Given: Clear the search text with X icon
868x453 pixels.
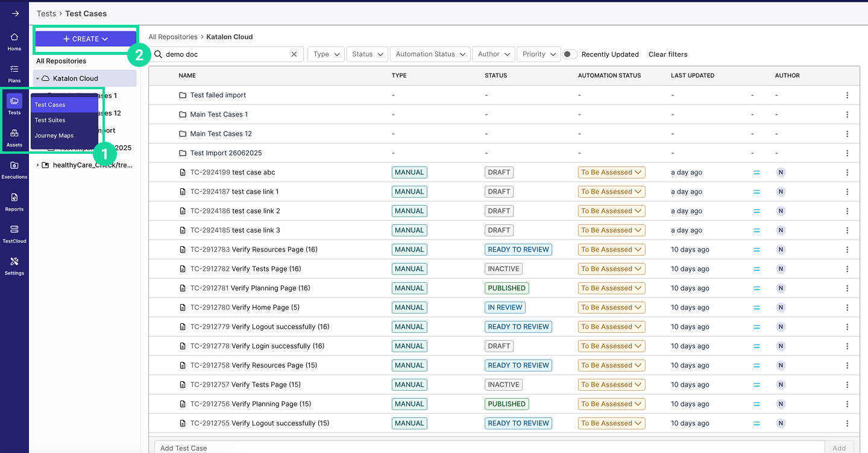Looking at the screenshot, I should coord(294,54).
